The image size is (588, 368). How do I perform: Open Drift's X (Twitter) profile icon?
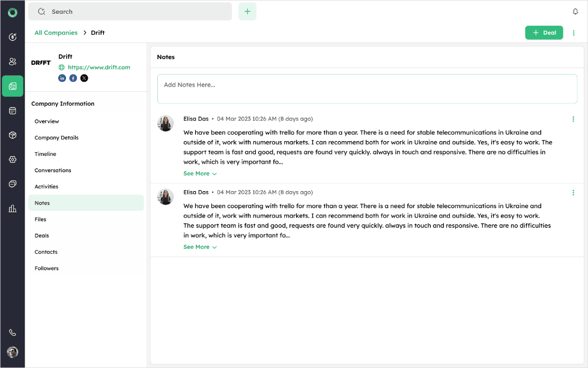(x=84, y=78)
